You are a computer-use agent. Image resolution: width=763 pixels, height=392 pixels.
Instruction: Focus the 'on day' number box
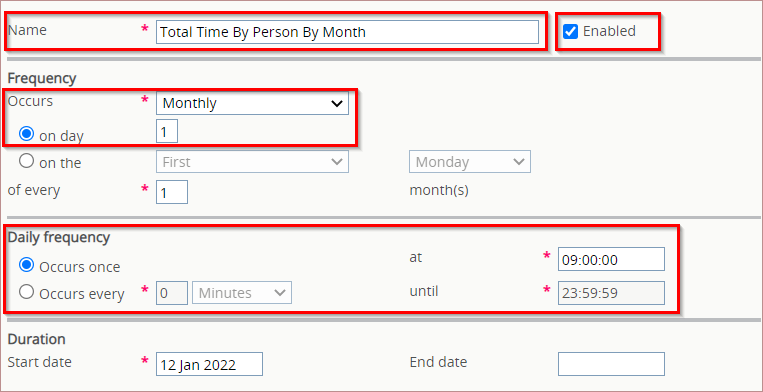coord(167,131)
